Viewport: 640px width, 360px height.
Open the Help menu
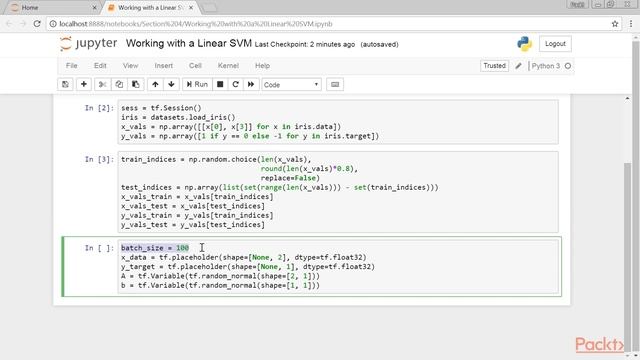[262, 66]
